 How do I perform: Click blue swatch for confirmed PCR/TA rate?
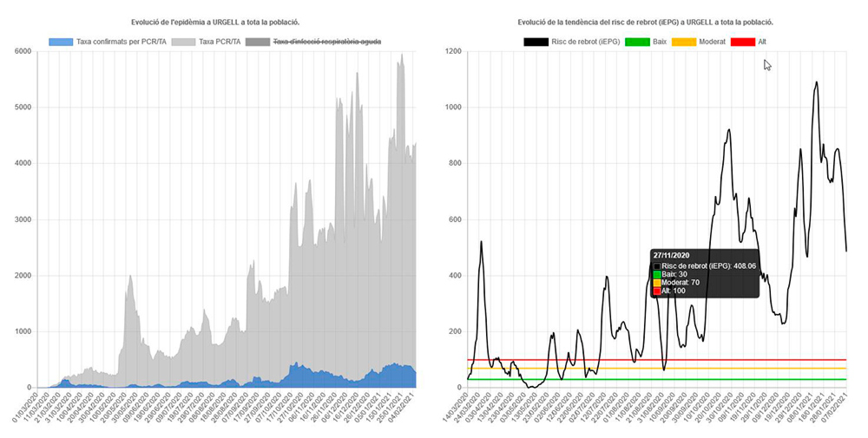62,42
